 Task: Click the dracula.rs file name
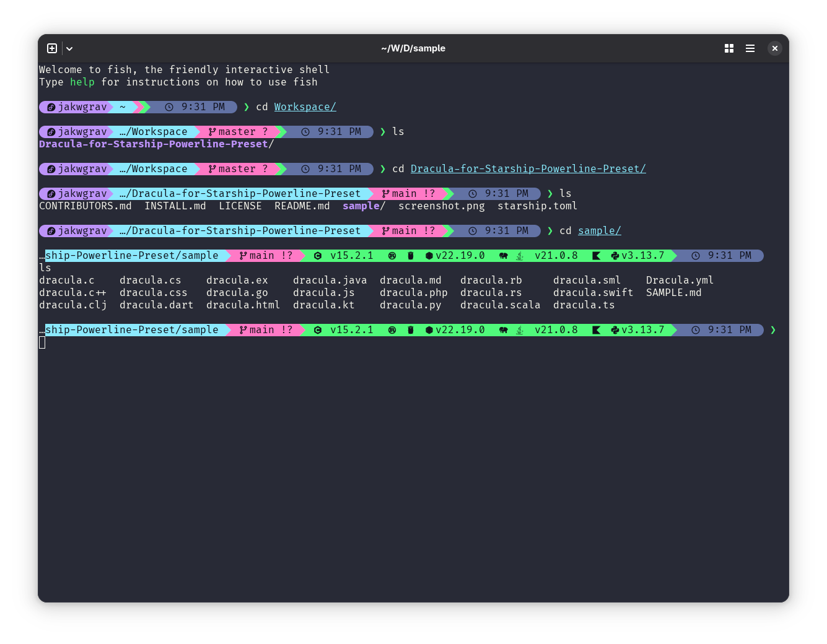[x=491, y=293]
